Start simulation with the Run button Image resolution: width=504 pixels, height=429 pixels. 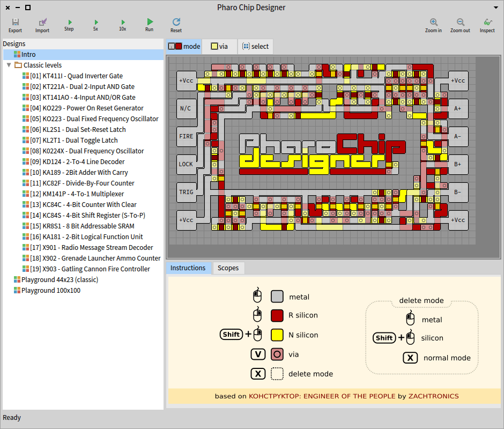click(150, 25)
